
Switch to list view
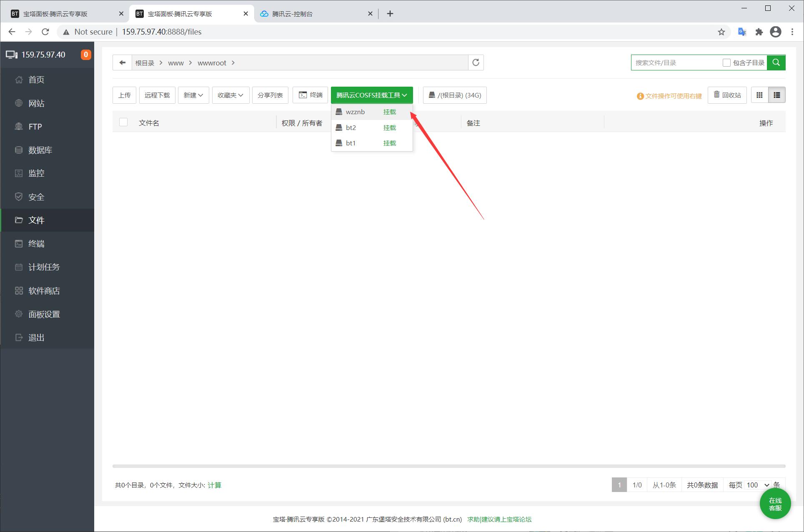click(x=776, y=95)
